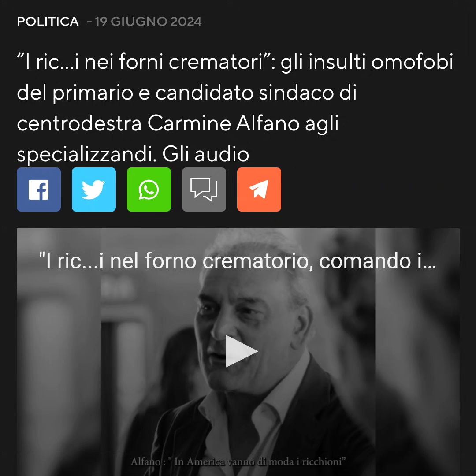Viewport: 476px width, 476px height.
Task: Open the comments speech-bubble icon
Action: (204, 190)
